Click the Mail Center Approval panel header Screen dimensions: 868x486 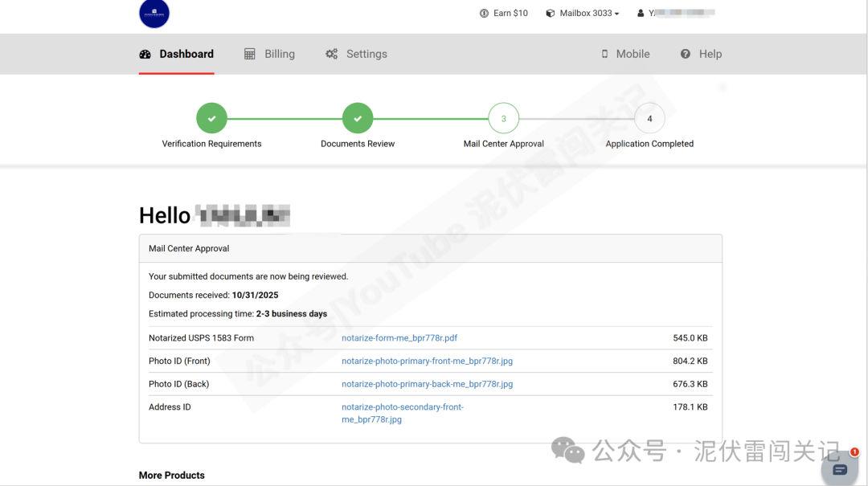(x=430, y=248)
